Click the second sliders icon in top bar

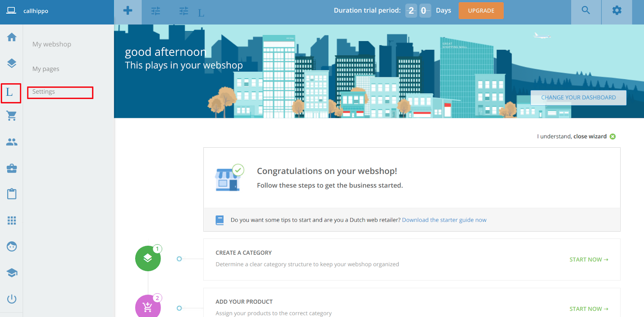184,11
